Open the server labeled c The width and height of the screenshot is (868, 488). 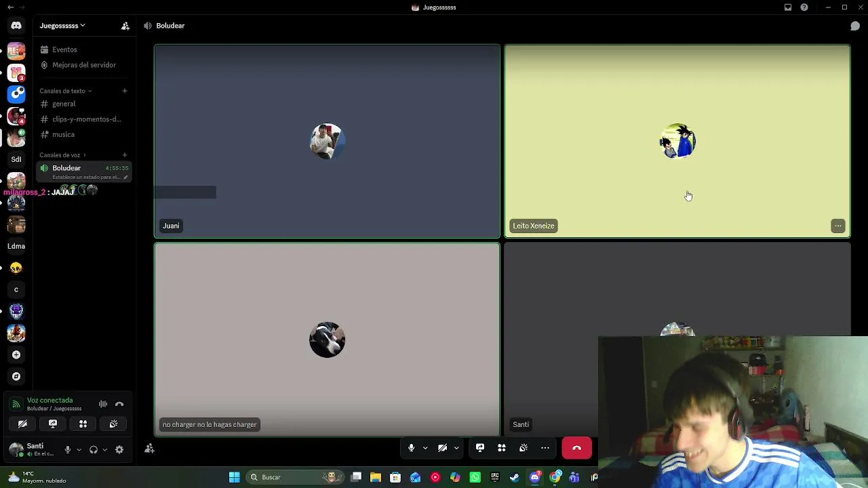click(16, 289)
